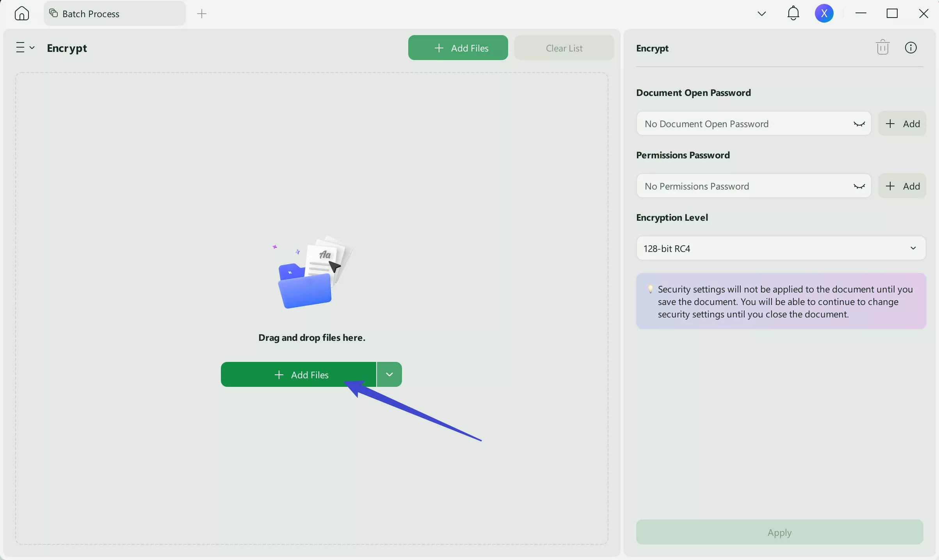Add a Document Open Password

click(x=902, y=124)
